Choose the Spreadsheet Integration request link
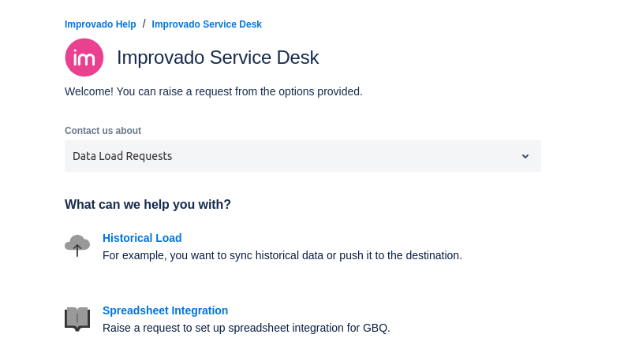Image resolution: width=624 pixels, height=364 pixels. point(165,310)
